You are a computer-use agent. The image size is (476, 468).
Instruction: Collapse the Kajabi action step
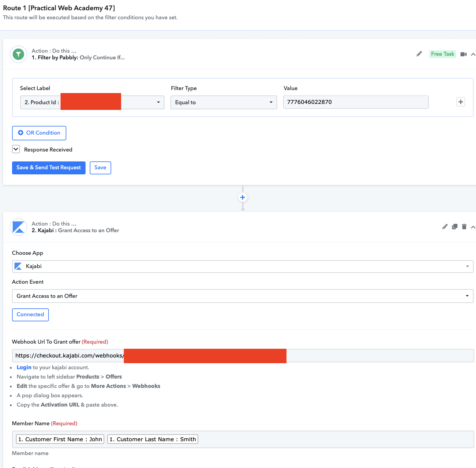(x=473, y=227)
